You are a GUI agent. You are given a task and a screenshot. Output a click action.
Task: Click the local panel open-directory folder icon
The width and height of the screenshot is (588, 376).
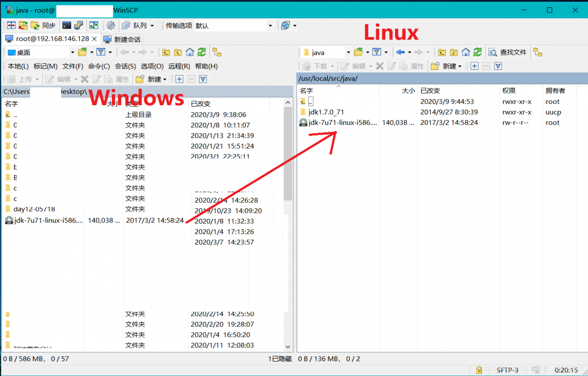point(83,52)
